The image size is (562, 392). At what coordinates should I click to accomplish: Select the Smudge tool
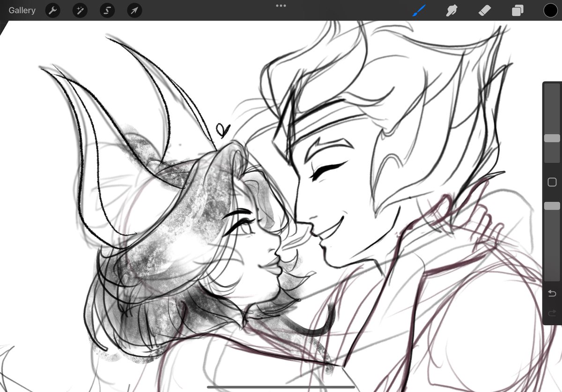[x=451, y=10]
